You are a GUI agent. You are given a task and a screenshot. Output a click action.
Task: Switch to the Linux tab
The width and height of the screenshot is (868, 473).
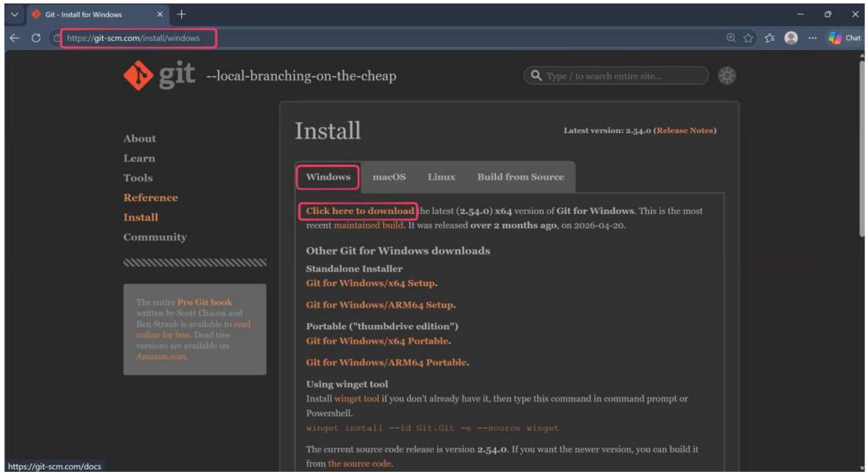pos(441,177)
